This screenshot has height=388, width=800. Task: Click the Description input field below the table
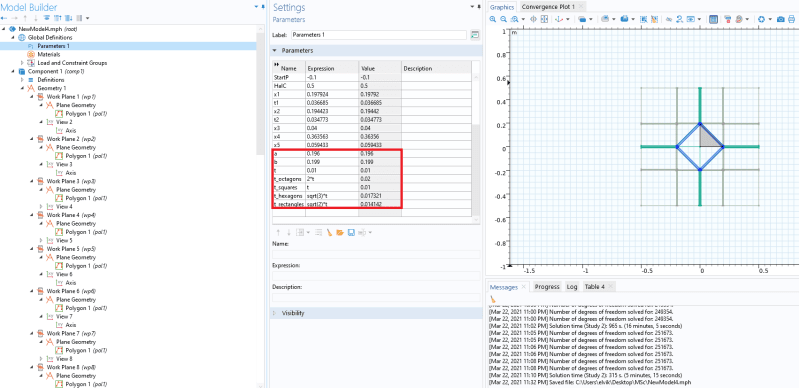(x=376, y=297)
